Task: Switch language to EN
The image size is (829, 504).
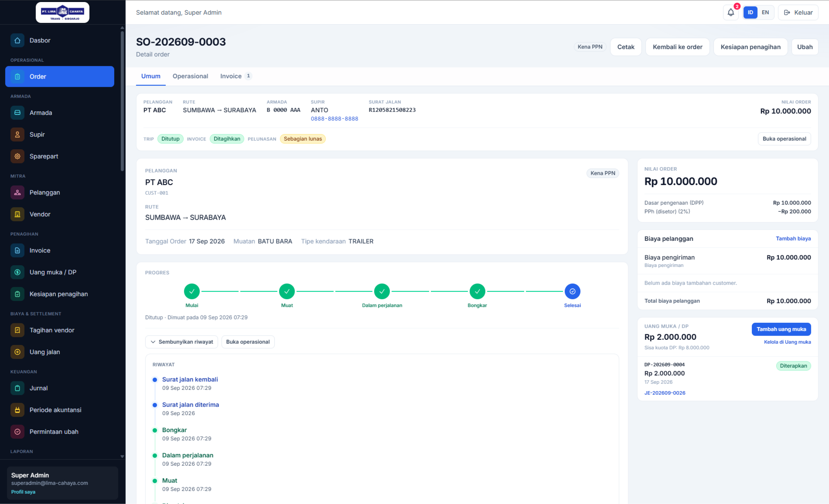Action: point(765,12)
